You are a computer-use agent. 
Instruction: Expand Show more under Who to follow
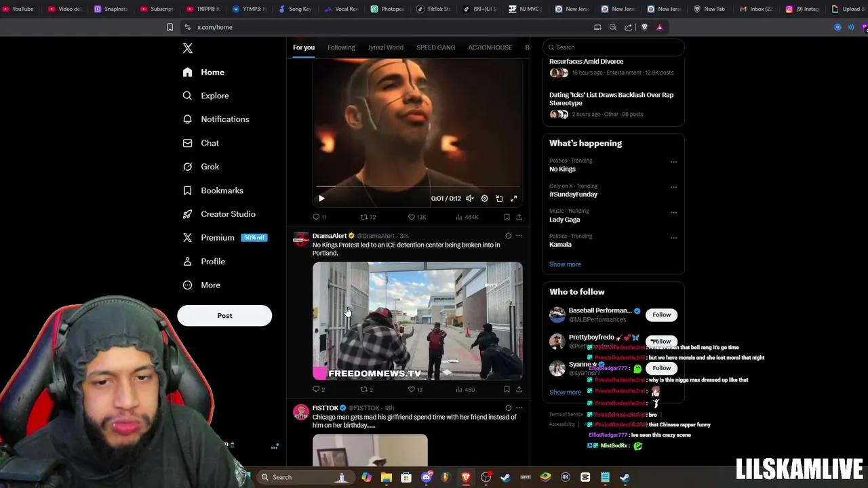pyautogui.click(x=565, y=392)
